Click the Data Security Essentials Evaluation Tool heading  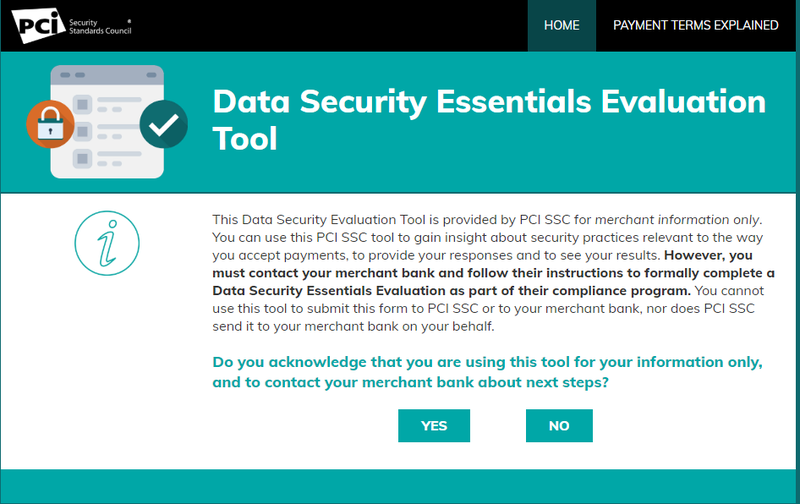click(489, 120)
